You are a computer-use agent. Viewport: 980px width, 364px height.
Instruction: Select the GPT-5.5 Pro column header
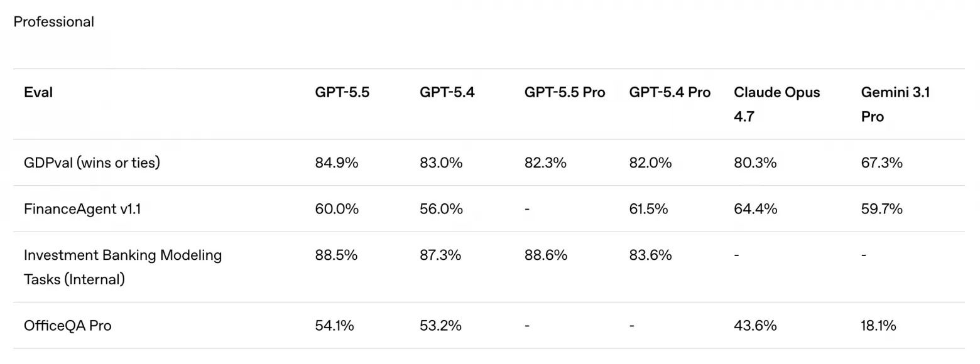(x=565, y=92)
